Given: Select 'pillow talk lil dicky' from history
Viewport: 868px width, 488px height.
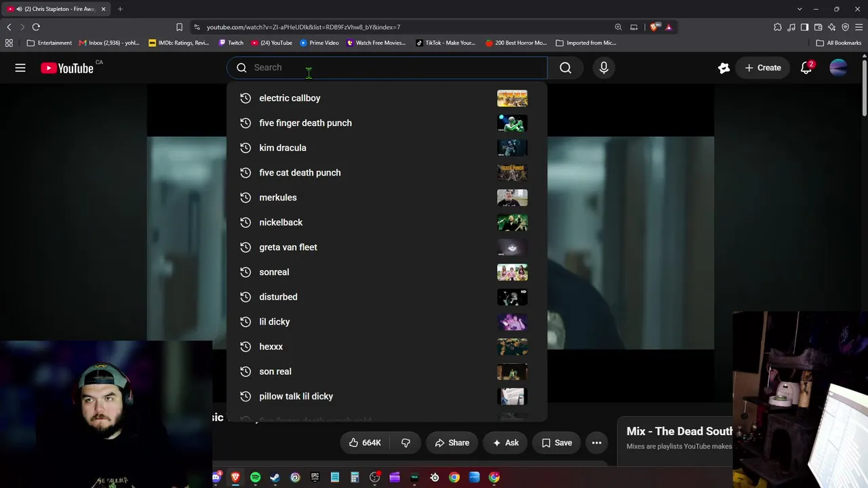Looking at the screenshot, I should [387, 396].
